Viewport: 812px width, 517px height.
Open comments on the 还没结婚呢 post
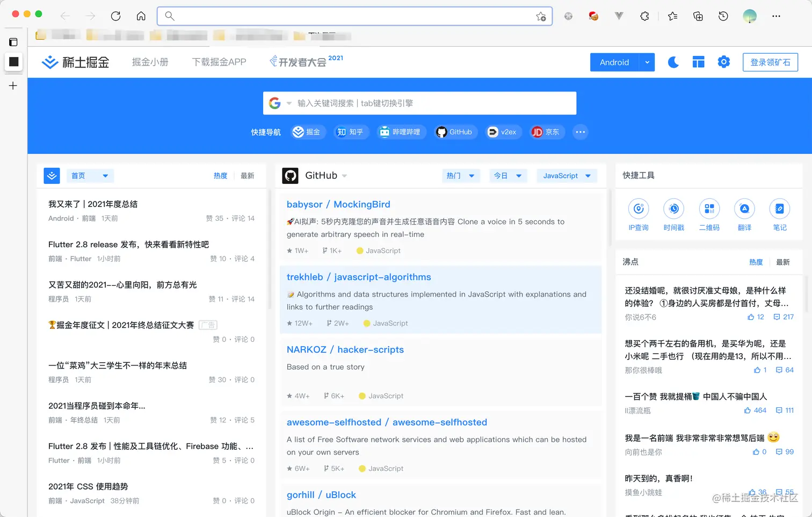[x=784, y=317]
